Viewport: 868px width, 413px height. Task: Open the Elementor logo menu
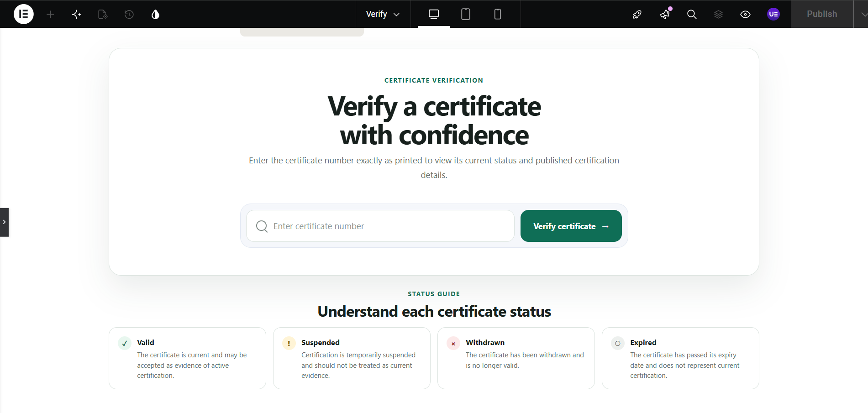point(24,14)
